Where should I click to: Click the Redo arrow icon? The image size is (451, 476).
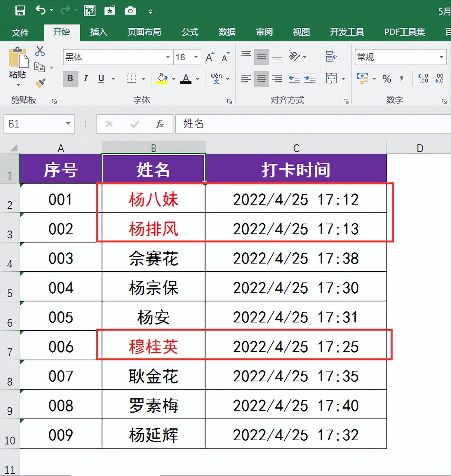coord(65,11)
